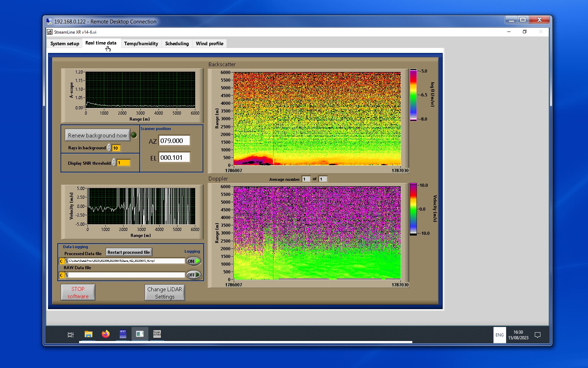Open Firefox from the remote taskbar
This screenshot has height=368, width=588.
(105, 334)
